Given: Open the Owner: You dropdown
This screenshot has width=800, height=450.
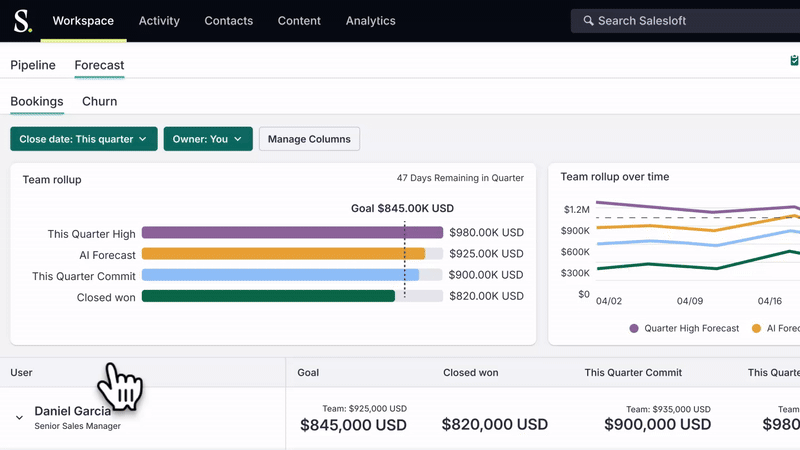Looking at the screenshot, I should (208, 139).
